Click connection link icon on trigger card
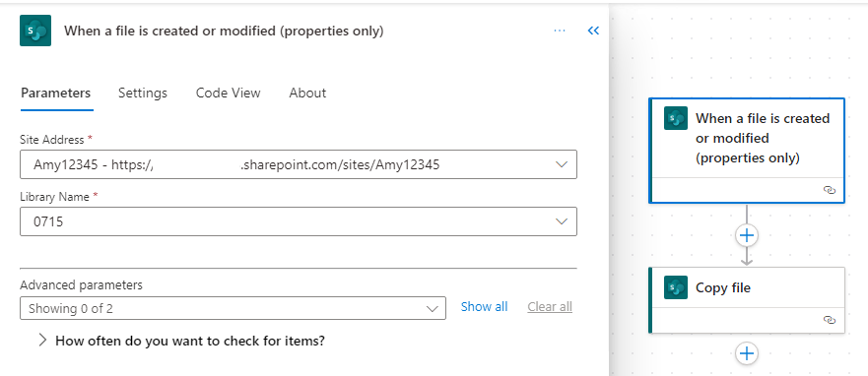868x376 pixels. (x=829, y=190)
